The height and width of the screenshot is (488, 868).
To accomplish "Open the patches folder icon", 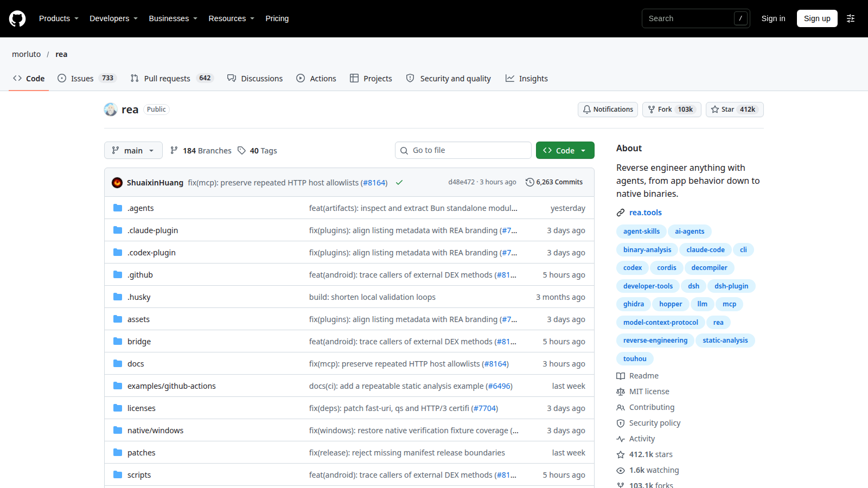I will [118, 453].
